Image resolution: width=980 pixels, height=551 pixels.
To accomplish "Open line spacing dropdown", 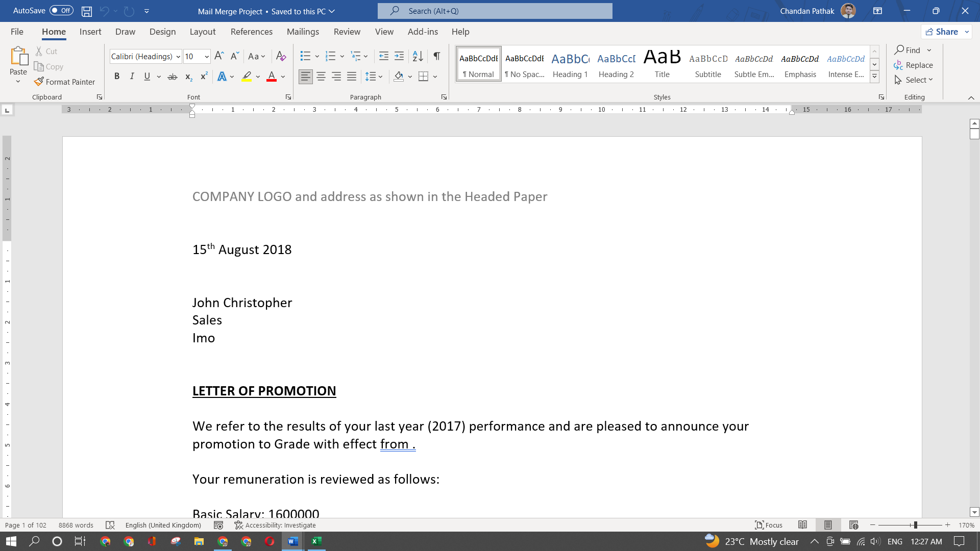I will (x=374, y=77).
